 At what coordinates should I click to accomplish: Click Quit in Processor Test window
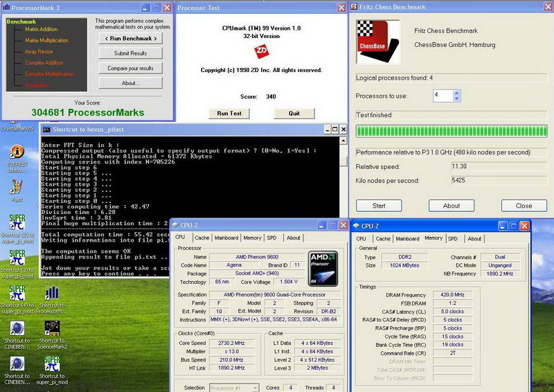click(294, 113)
